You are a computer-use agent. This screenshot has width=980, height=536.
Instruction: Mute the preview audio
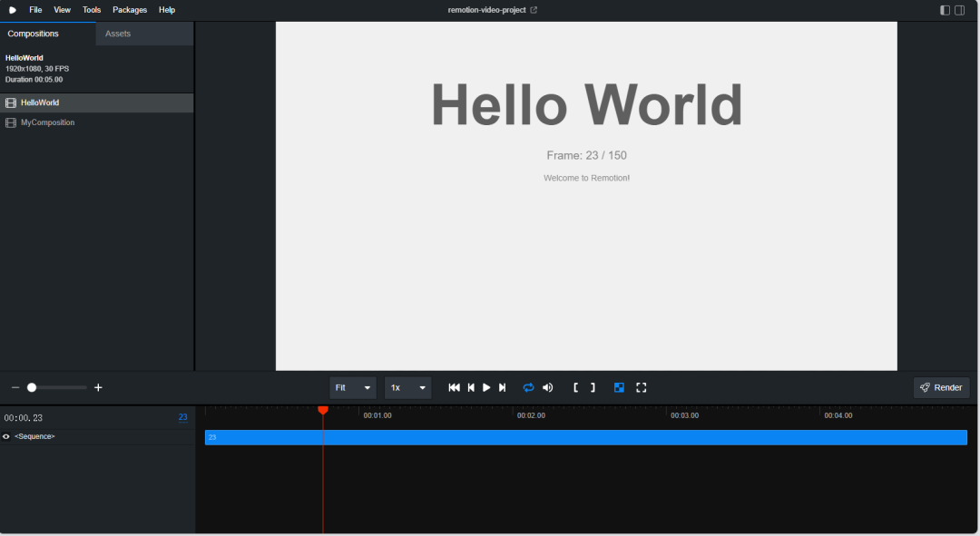pyautogui.click(x=547, y=388)
